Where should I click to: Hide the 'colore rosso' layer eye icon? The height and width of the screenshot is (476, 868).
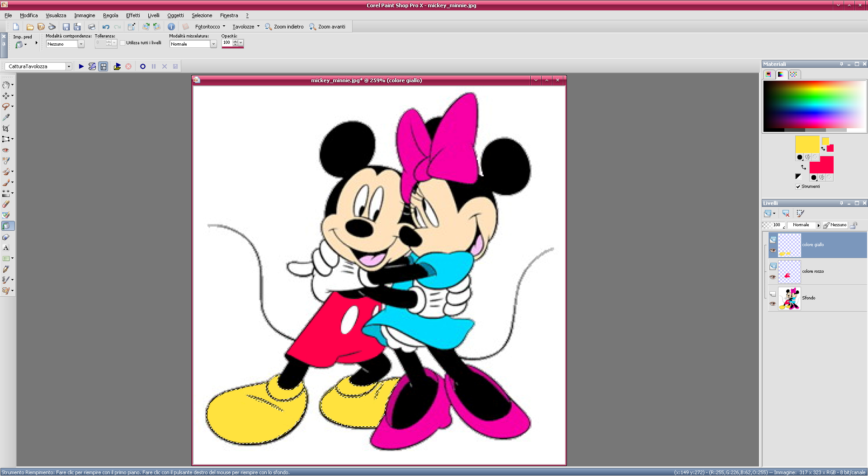[773, 277]
